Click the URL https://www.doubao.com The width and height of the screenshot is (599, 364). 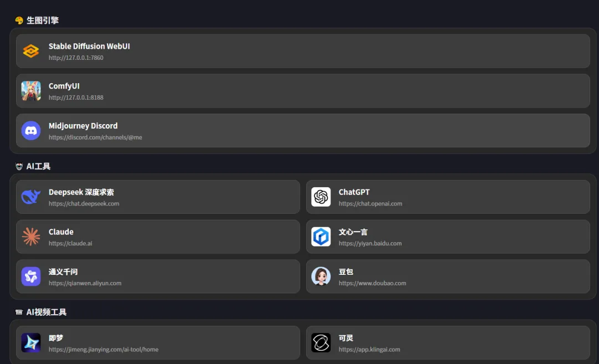coord(373,283)
